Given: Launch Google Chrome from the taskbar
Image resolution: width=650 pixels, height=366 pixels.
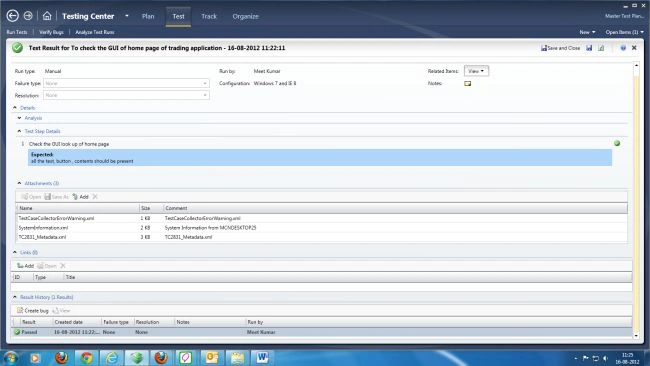Looking at the screenshot, I should [87, 357].
